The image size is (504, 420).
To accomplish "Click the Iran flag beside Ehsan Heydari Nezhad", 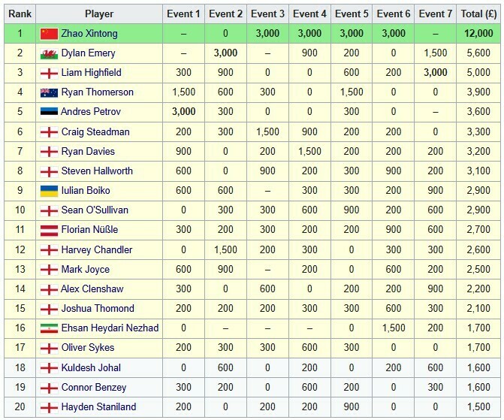I will (49, 328).
